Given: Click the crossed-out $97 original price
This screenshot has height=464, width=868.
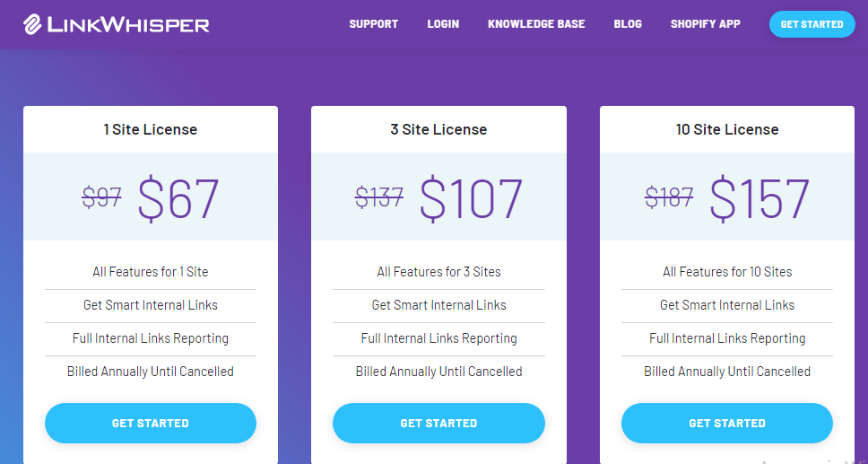Looking at the screenshot, I should pos(102,197).
